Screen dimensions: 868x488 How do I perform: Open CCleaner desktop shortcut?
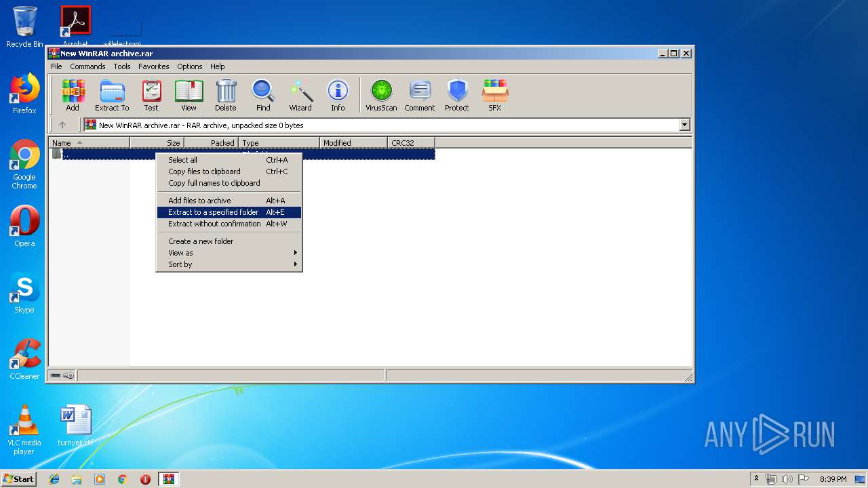point(24,359)
